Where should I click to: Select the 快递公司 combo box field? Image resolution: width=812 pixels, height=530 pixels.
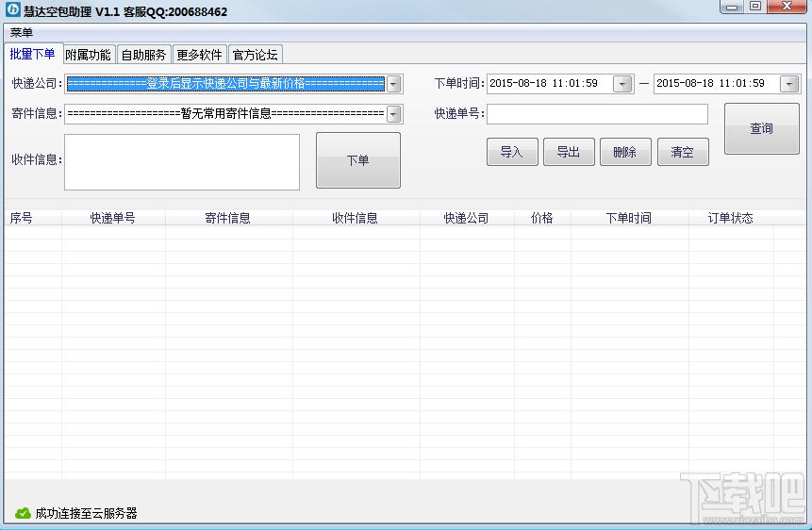click(234, 83)
